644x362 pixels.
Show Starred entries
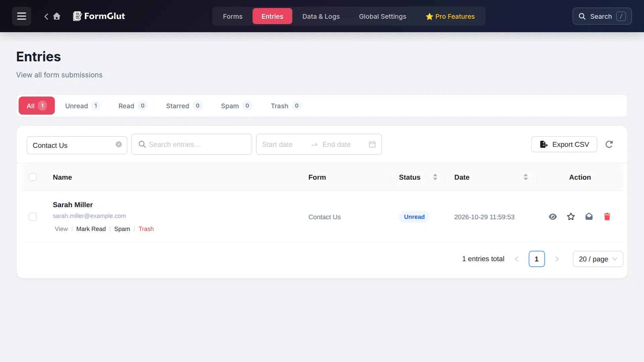tap(184, 106)
